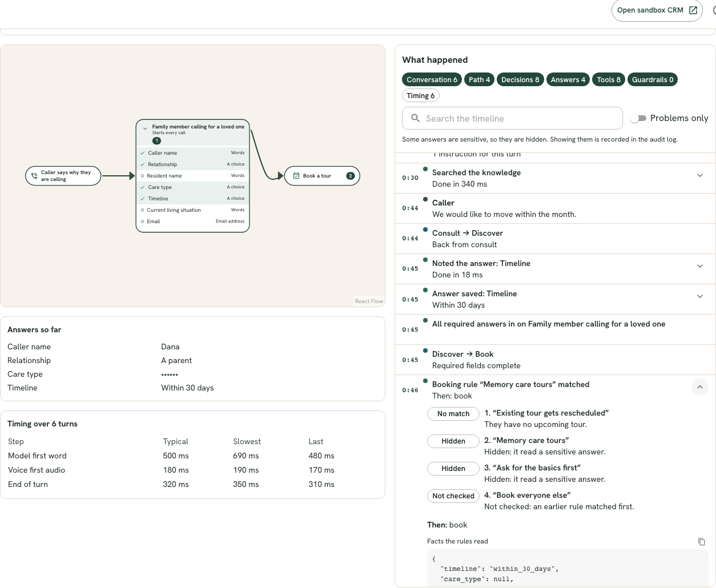Click the Not checked badge for Book everyone else
This screenshot has height=588, width=716.
point(453,496)
